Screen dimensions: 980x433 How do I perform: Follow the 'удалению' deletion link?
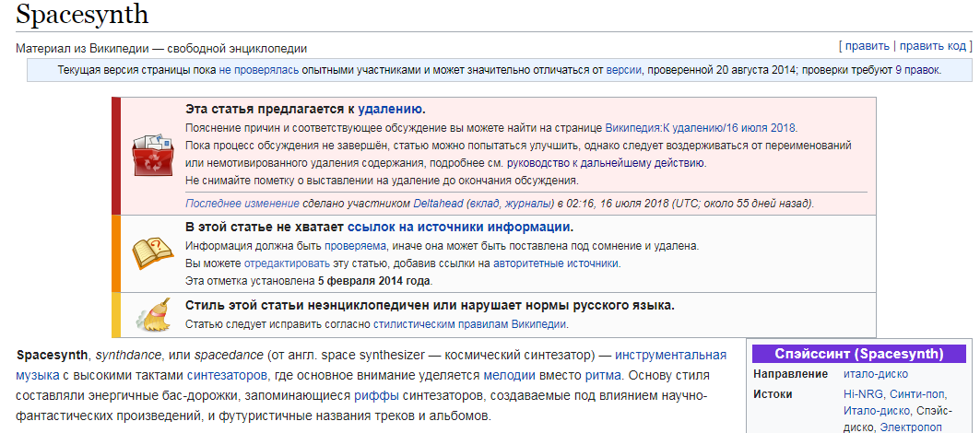click(x=390, y=109)
